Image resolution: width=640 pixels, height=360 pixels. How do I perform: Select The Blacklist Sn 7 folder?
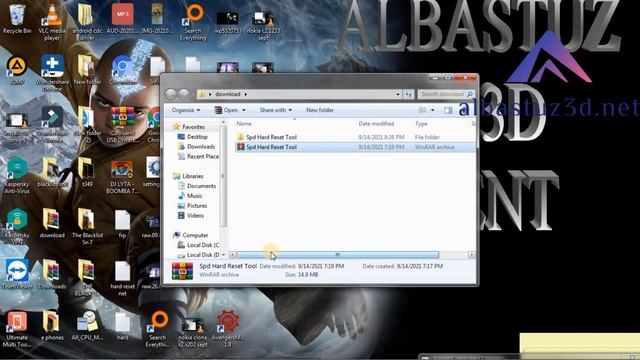click(87, 227)
